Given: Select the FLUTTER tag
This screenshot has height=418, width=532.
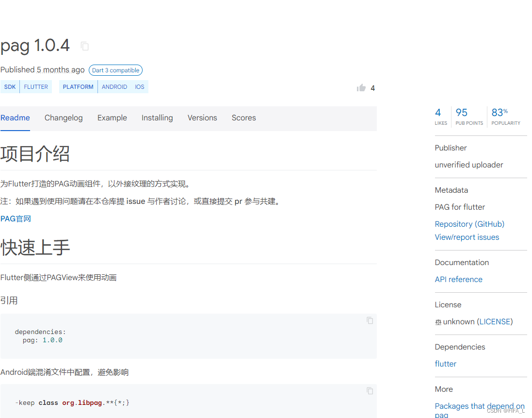Looking at the screenshot, I should [36, 87].
